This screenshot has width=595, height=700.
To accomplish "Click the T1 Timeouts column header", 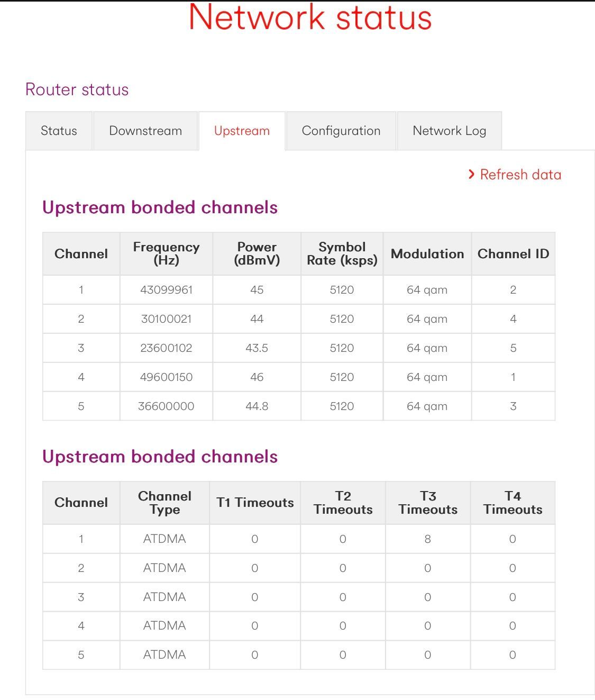I will (x=255, y=503).
